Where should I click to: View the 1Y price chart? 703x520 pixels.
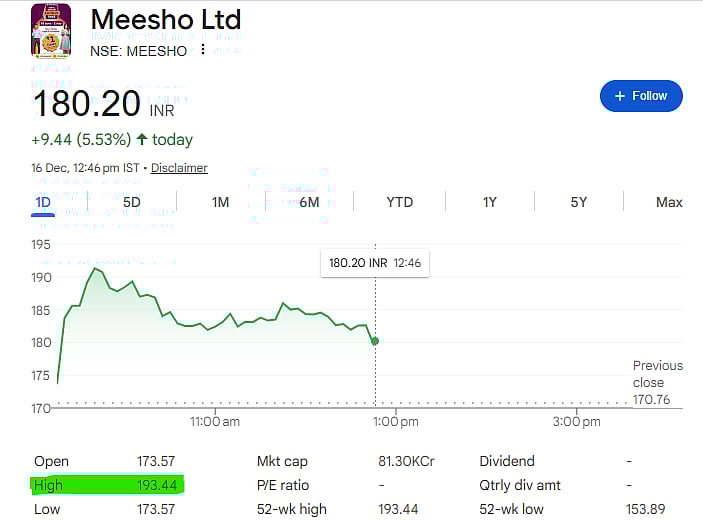click(489, 202)
